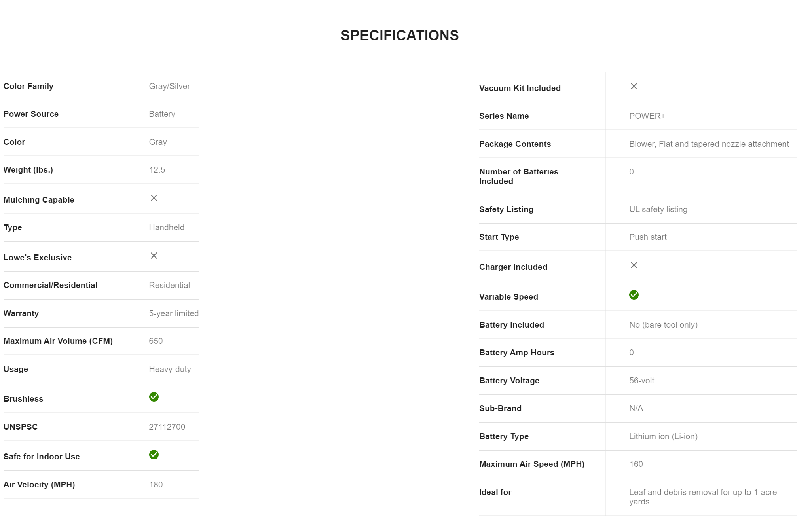
Task: Click the green checkmark for Variable Speed
Action: click(634, 295)
